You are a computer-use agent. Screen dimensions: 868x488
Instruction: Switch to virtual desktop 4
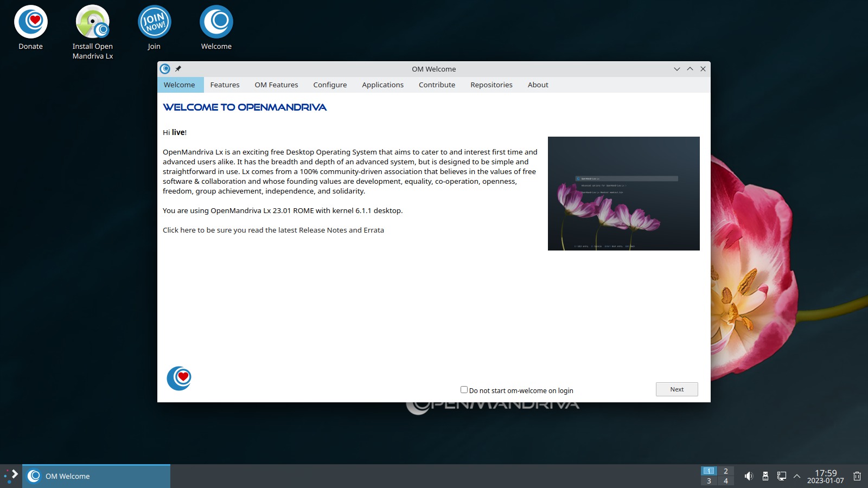pyautogui.click(x=726, y=481)
